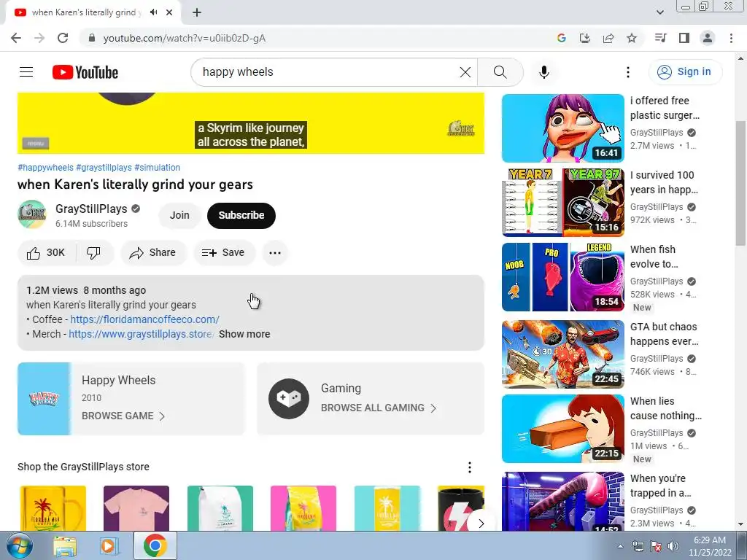Open more actions ellipsis under video
Viewport: 747px width, 560px height.
tap(275, 252)
